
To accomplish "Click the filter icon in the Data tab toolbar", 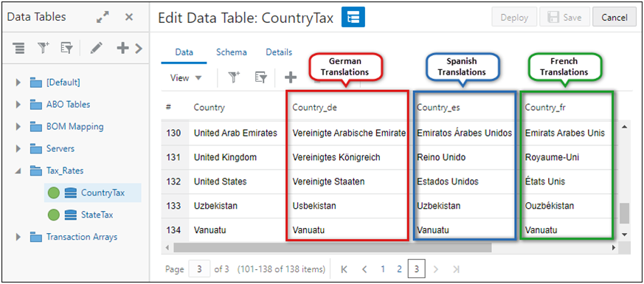I will tap(234, 78).
